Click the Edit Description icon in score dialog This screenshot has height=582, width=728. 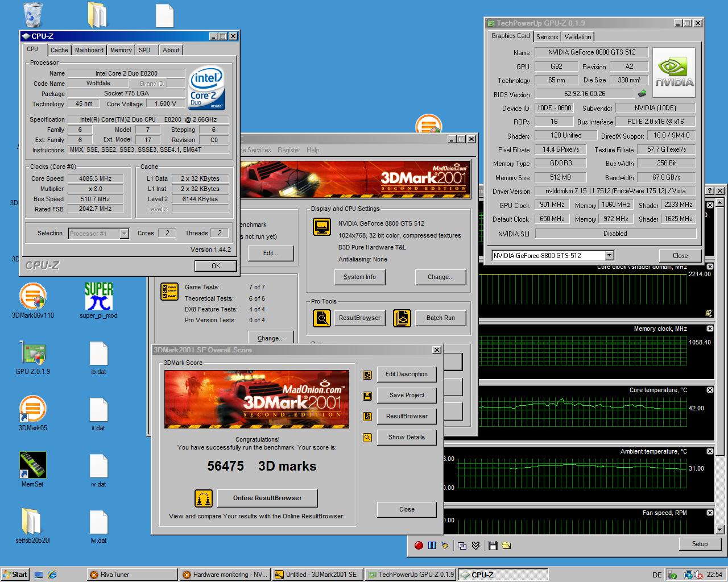(367, 375)
